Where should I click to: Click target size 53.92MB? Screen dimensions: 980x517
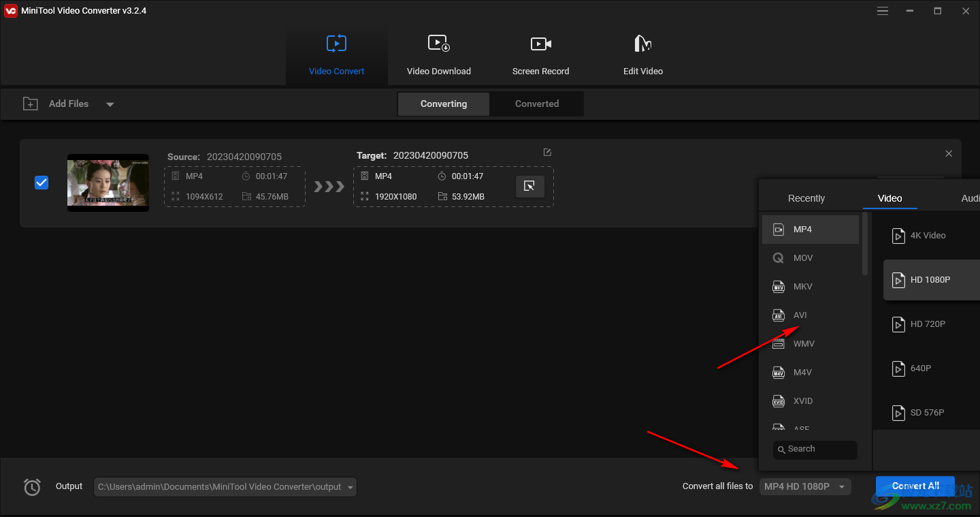[468, 197]
